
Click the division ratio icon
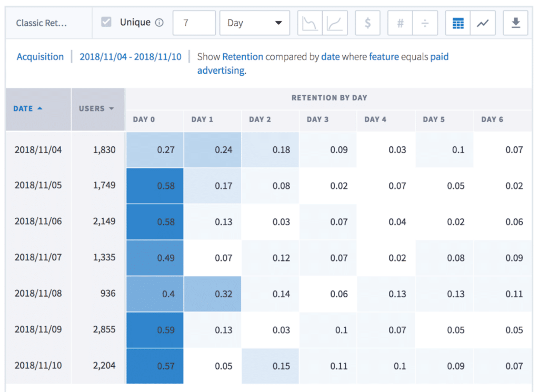425,24
